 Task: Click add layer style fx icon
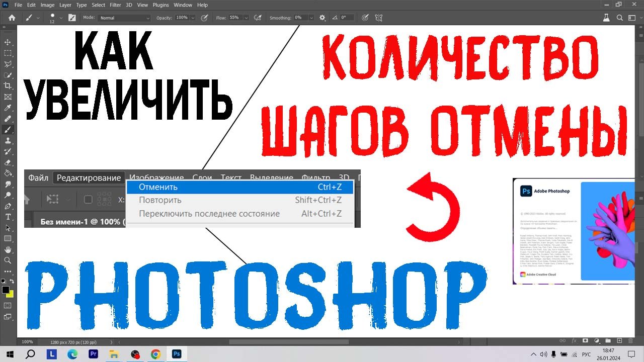(x=574, y=341)
